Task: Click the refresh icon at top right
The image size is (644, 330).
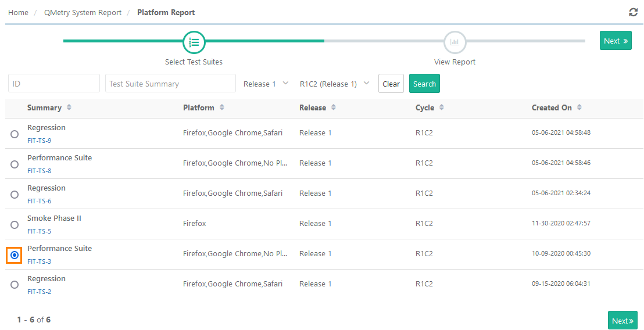Action: click(633, 12)
